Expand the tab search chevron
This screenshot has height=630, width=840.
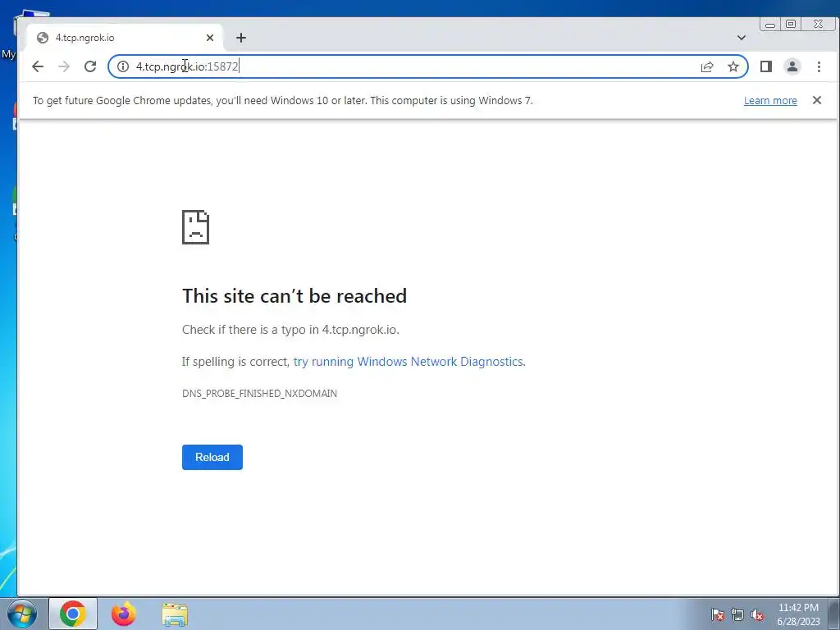pyautogui.click(x=742, y=38)
